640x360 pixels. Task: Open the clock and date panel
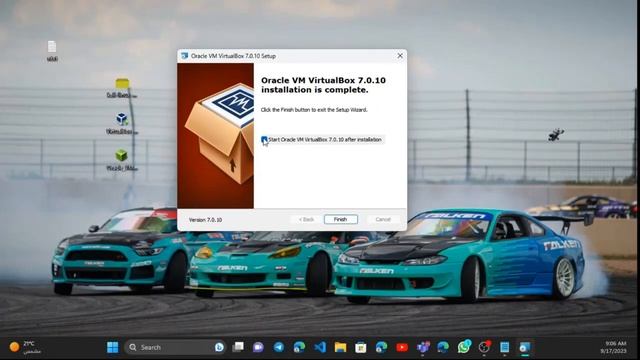click(x=613, y=347)
